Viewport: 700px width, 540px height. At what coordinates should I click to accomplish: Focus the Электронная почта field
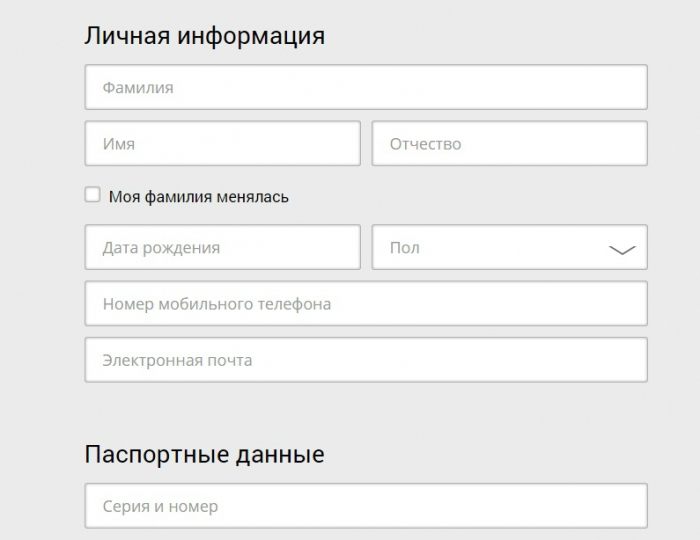[366, 359]
